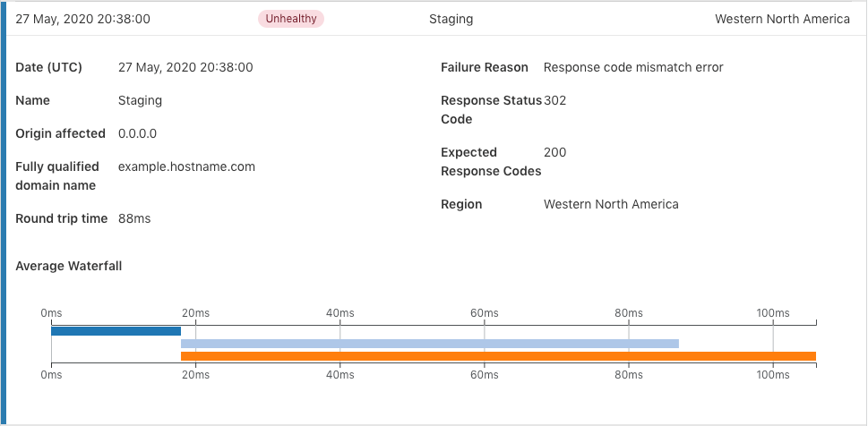Click the 0.0.0.0 origin address value
The width and height of the screenshot is (868, 426).
pyautogui.click(x=137, y=133)
